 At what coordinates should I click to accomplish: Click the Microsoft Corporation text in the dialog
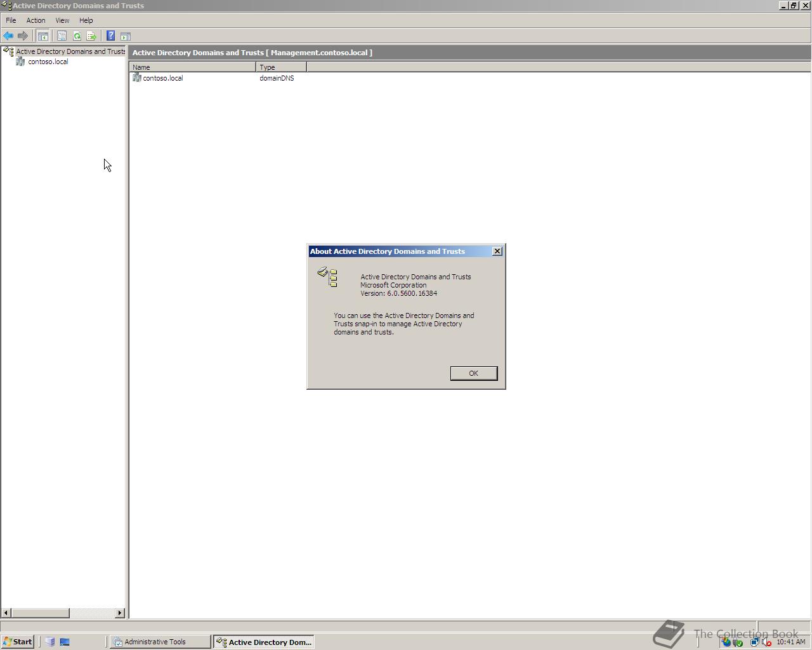[393, 285]
